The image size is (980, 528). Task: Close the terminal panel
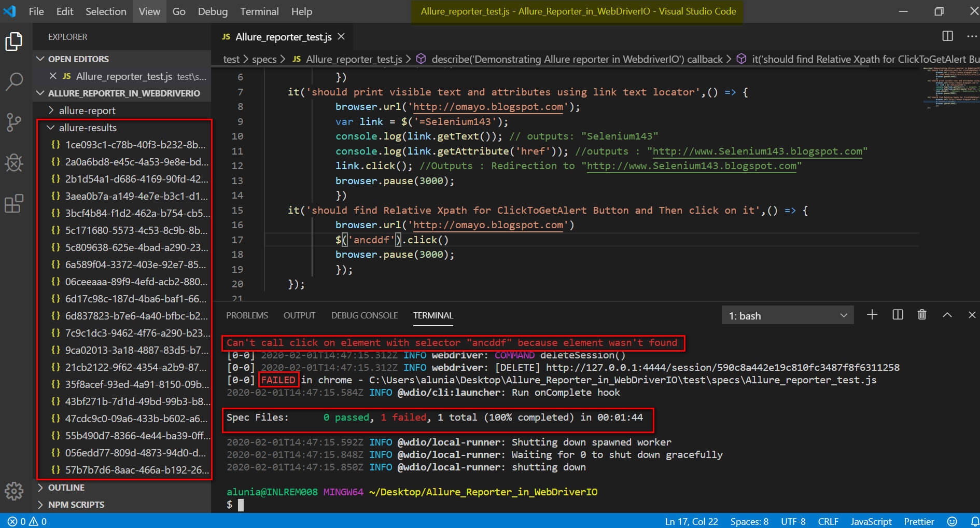point(972,315)
